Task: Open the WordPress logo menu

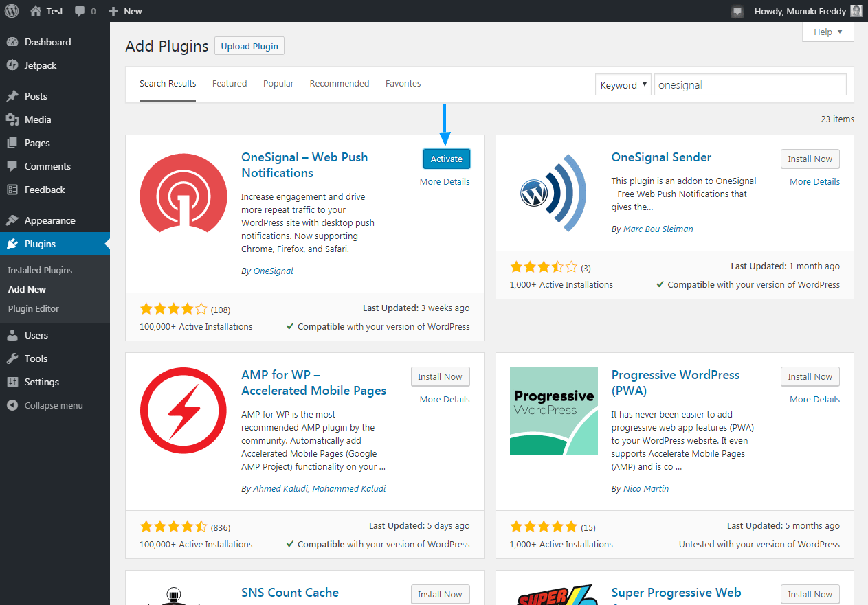Action: coord(12,11)
